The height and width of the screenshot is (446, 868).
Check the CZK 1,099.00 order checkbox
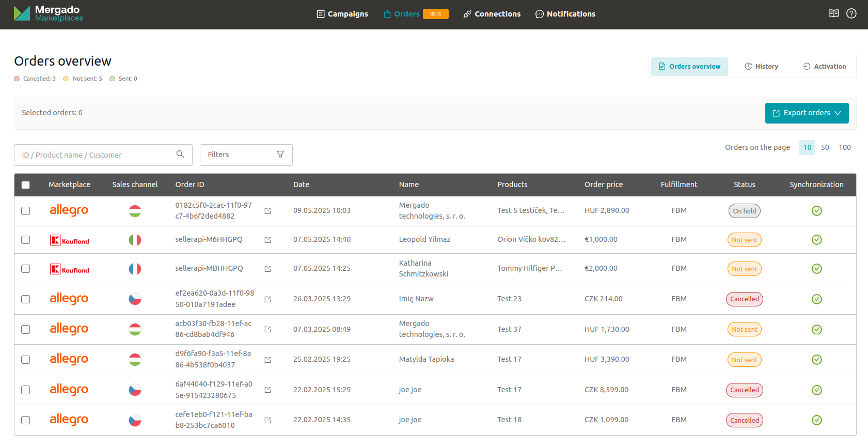point(26,420)
